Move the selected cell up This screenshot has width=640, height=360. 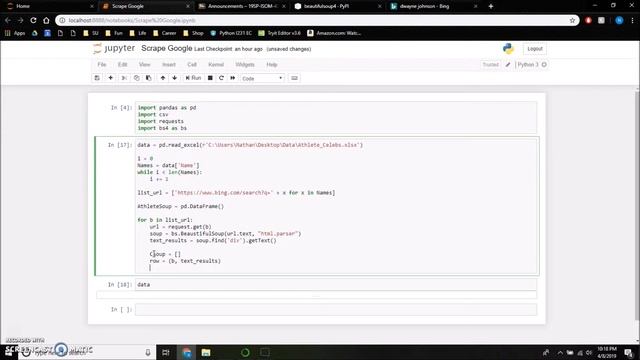(x=163, y=78)
